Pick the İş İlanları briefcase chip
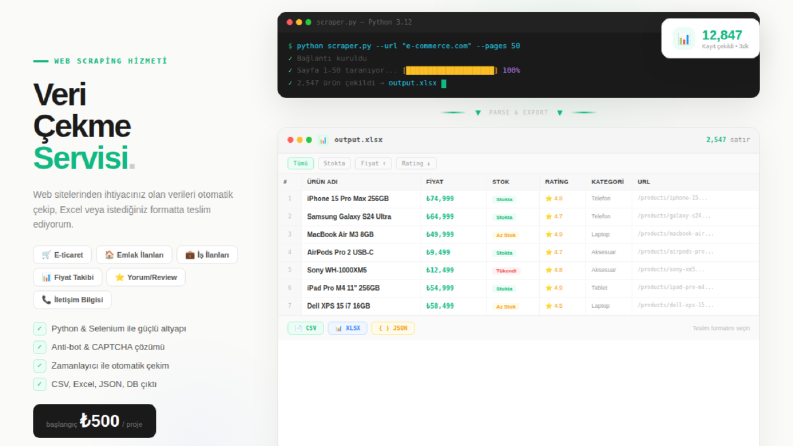 pyautogui.click(x=207, y=255)
